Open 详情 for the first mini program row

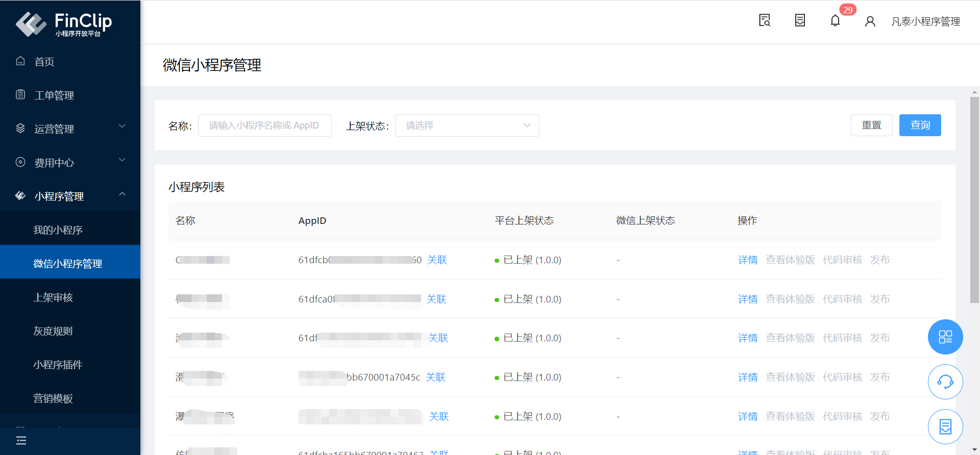coord(748,260)
